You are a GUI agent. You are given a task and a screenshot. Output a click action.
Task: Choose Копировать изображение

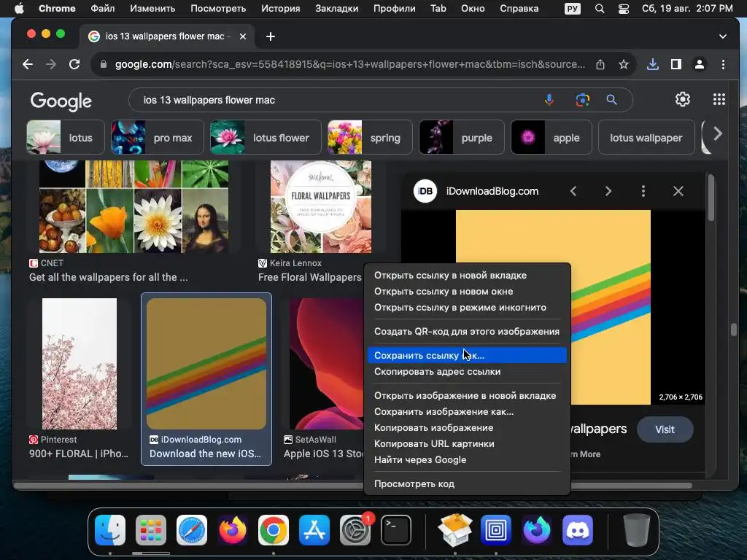[467, 427]
